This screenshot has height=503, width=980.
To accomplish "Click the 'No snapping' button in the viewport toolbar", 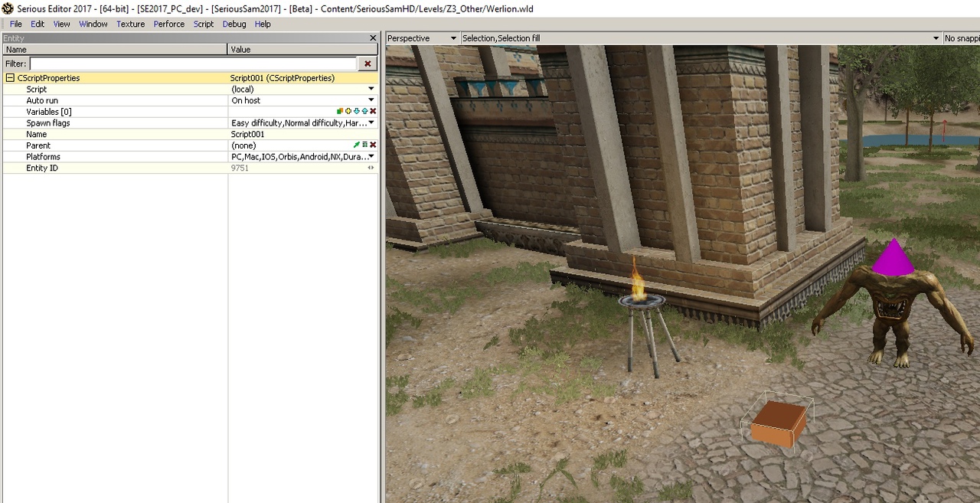I will coord(962,38).
